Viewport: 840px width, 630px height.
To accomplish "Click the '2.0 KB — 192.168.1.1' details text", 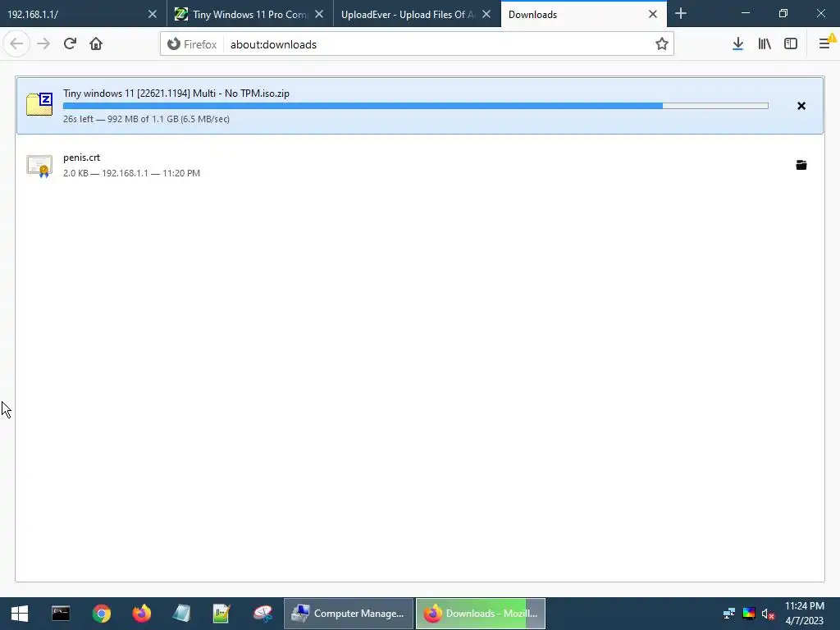I will tap(131, 173).
